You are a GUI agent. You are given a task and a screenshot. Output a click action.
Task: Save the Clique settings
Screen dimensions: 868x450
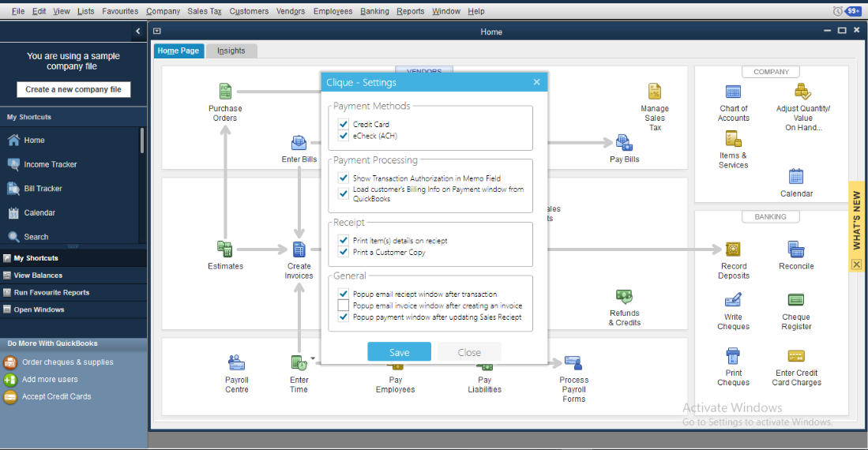[399, 352]
